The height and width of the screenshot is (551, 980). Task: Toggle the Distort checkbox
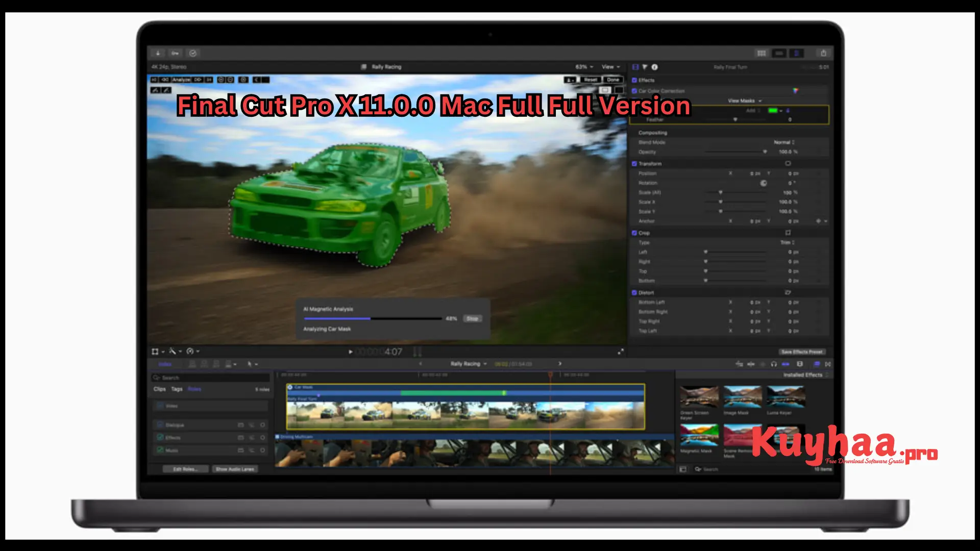click(634, 293)
